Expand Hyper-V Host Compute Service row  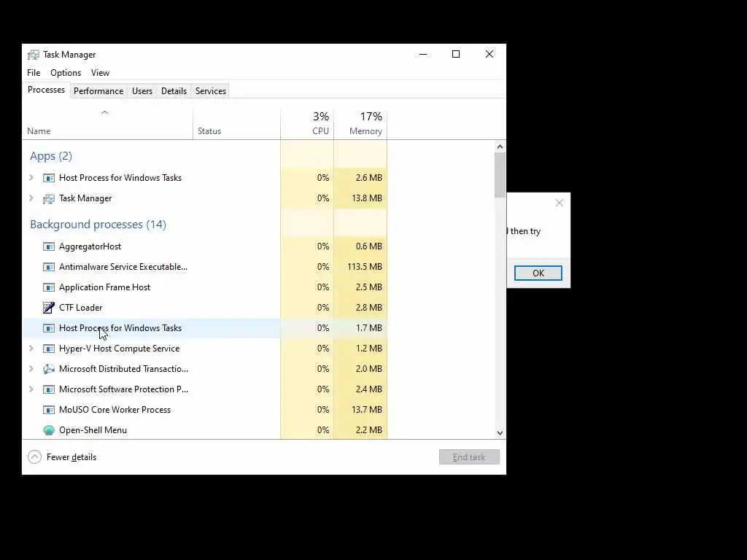click(31, 348)
